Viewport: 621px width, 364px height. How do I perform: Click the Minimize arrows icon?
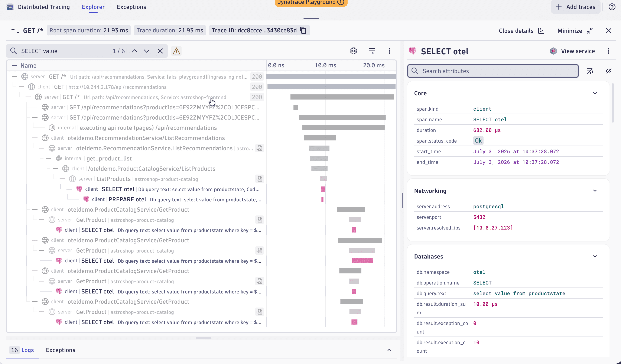point(590,31)
